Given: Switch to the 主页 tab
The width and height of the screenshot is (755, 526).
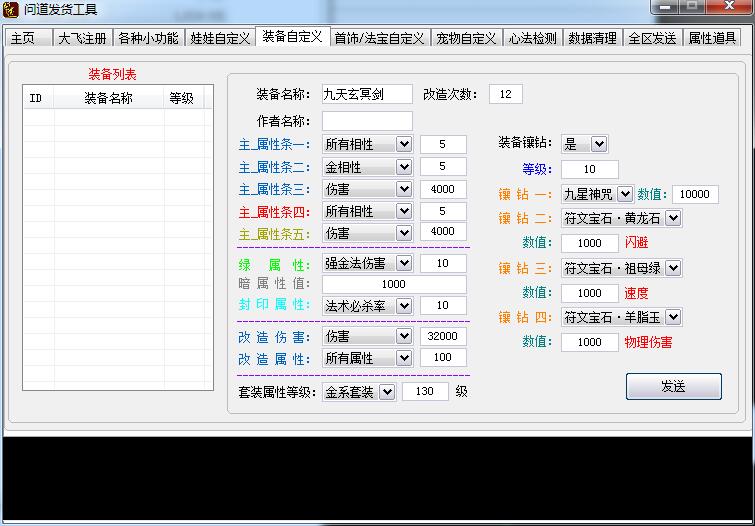Looking at the screenshot, I should (23, 38).
